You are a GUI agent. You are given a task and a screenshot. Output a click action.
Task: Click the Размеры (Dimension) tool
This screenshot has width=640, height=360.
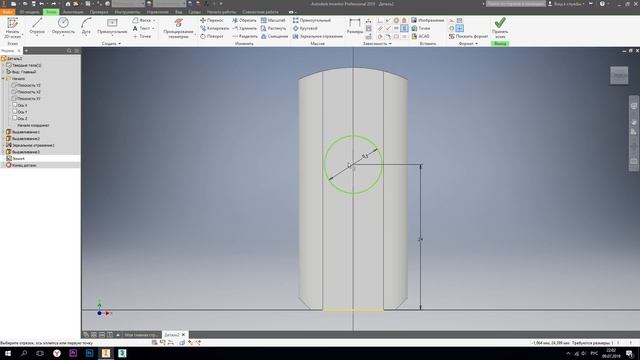point(355,26)
